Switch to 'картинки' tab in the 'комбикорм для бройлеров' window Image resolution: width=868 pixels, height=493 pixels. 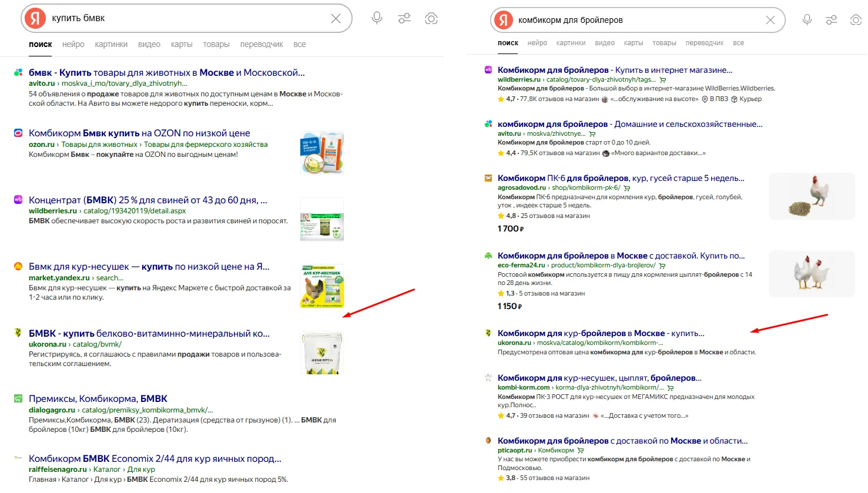coord(571,43)
